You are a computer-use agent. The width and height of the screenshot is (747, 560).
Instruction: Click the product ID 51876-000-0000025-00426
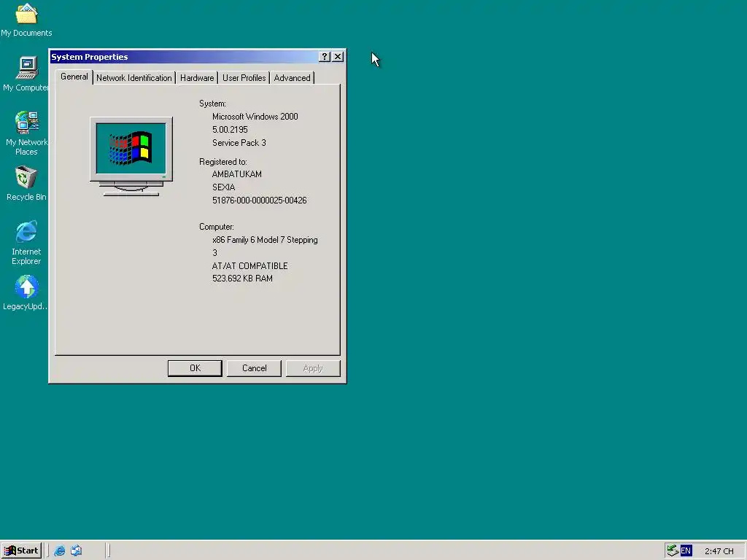tap(259, 201)
